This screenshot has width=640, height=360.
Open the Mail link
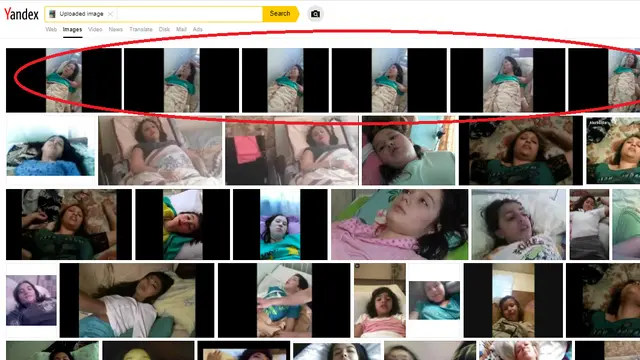click(x=181, y=29)
